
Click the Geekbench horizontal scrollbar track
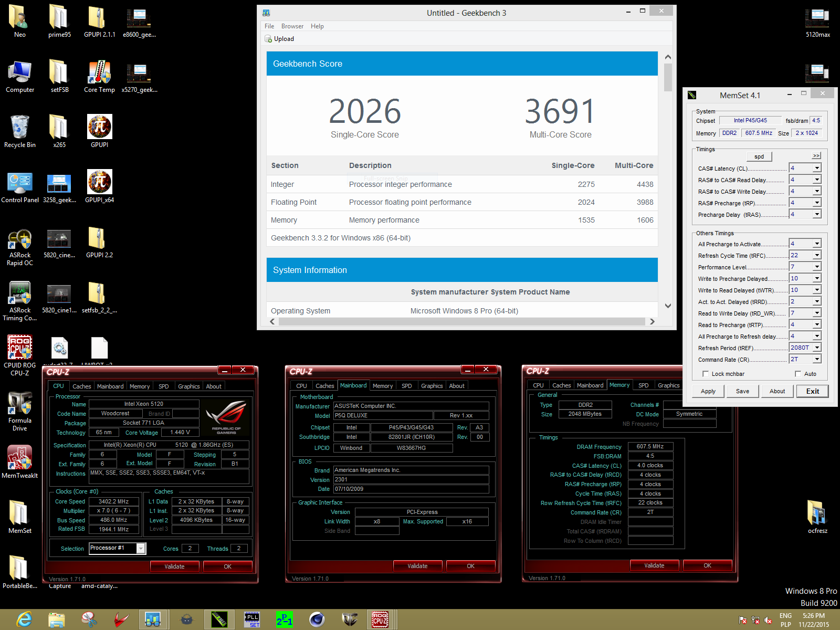(x=462, y=322)
